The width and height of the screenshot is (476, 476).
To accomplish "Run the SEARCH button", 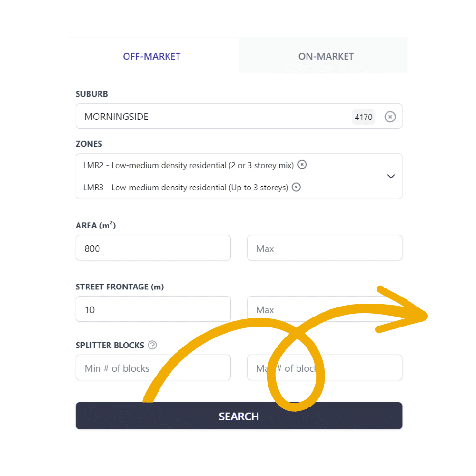I will click(239, 416).
